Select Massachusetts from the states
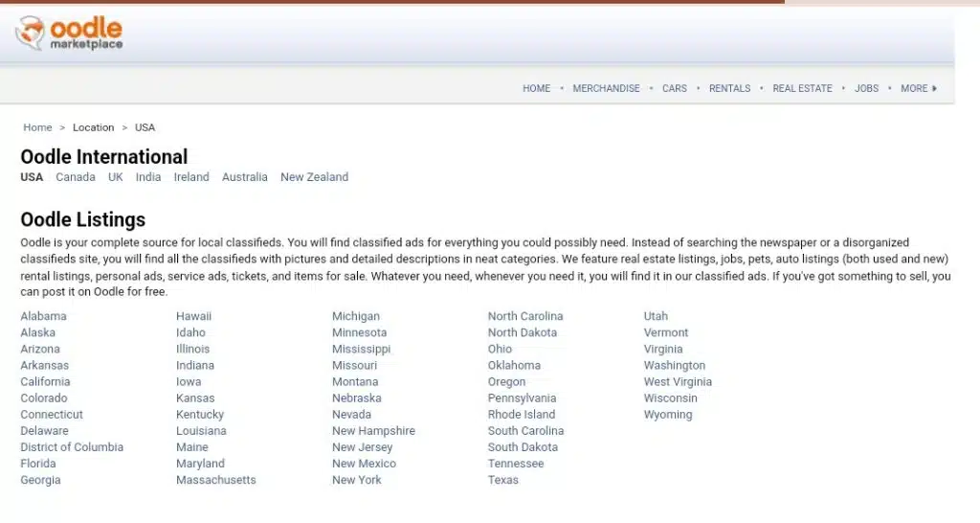Image resolution: width=980 pixels, height=523 pixels. [215, 480]
